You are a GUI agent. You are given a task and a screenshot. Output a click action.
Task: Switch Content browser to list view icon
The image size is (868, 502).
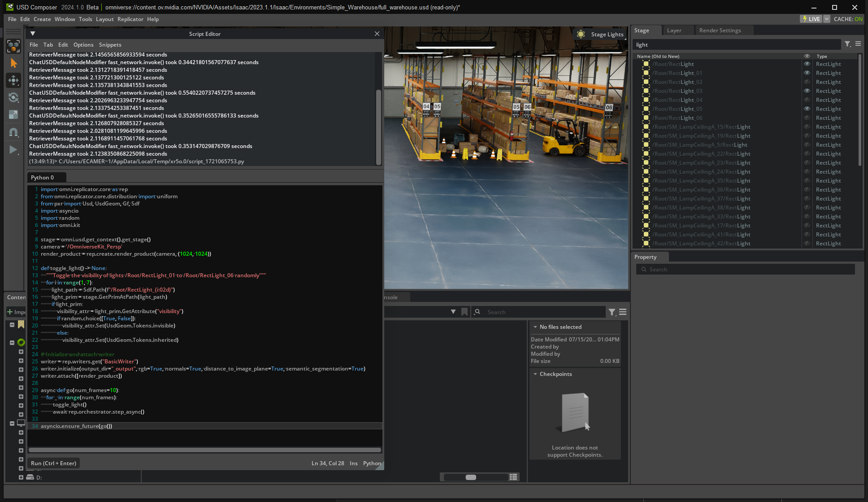tap(513, 477)
